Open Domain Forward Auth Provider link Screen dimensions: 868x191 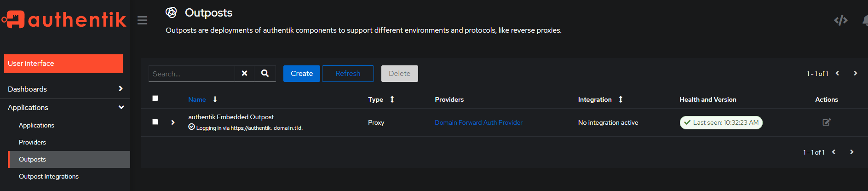478,122
